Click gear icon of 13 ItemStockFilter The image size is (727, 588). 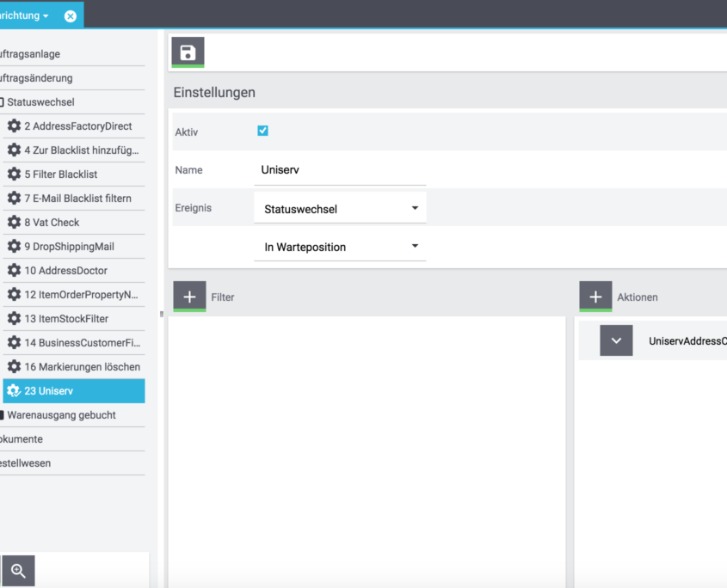[x=14, y=318]
